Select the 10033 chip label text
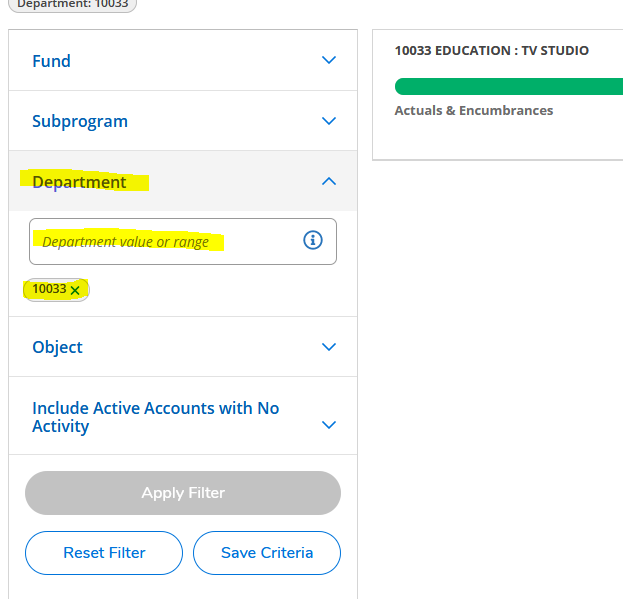The image size is (623, 599). 49,289
